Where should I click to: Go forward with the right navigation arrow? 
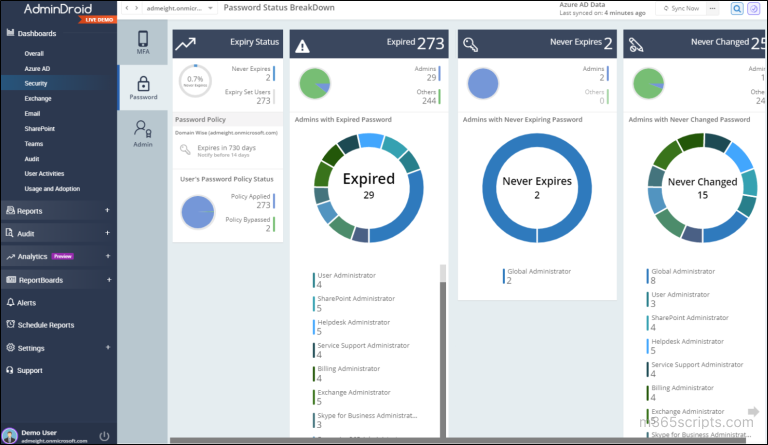tap(137, 8)
